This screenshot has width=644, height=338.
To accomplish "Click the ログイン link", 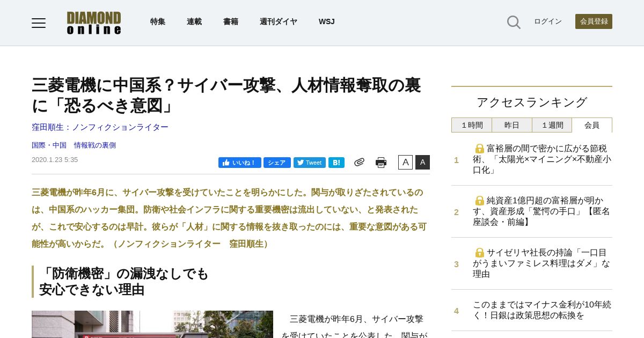I will coord(548,21).
